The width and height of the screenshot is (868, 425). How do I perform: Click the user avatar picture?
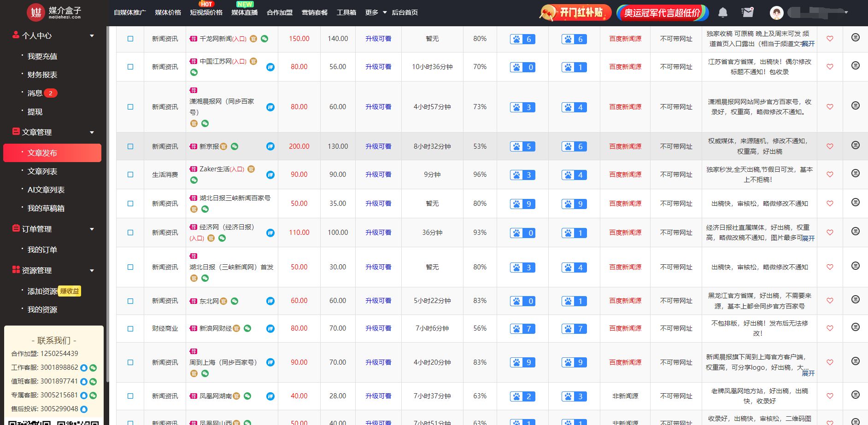pyautogui.click(x=777, y=13)
